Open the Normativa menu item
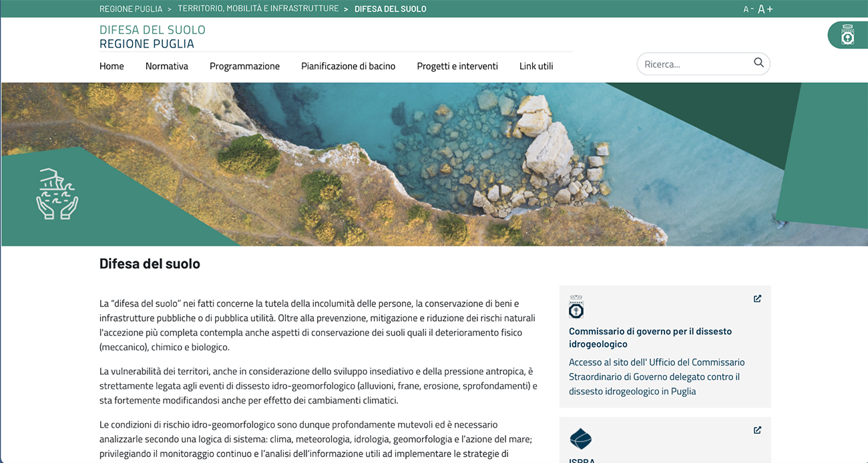 click(x=167, y=66)
